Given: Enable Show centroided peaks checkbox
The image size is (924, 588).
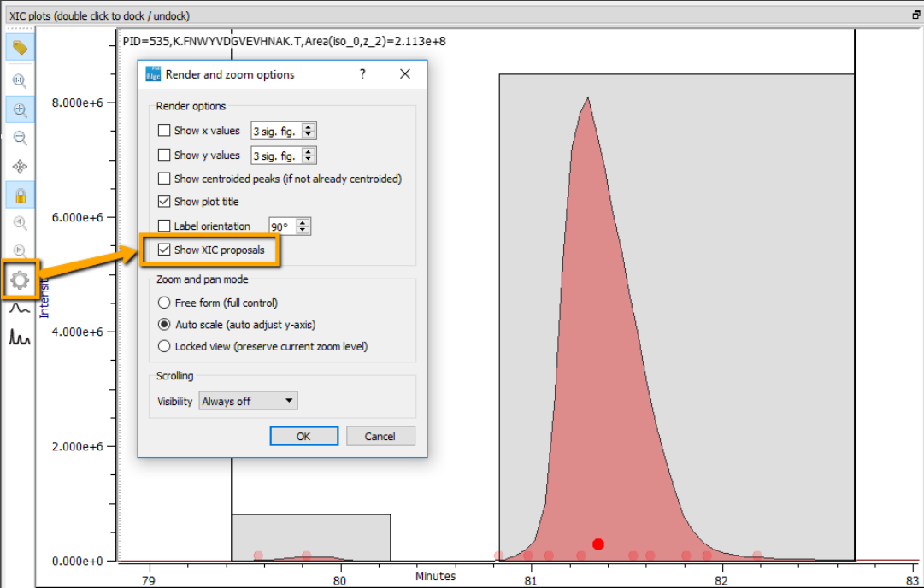Looking at the screenshot, I should [164, 179].
